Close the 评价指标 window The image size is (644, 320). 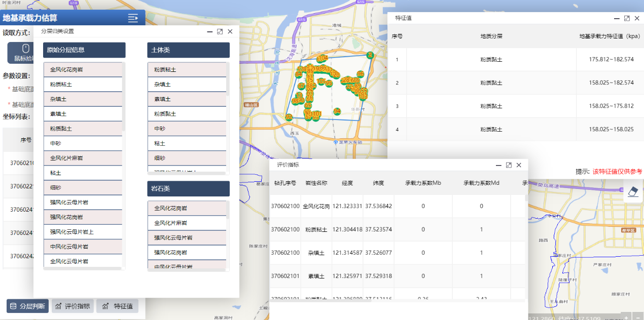pos(519,165)
